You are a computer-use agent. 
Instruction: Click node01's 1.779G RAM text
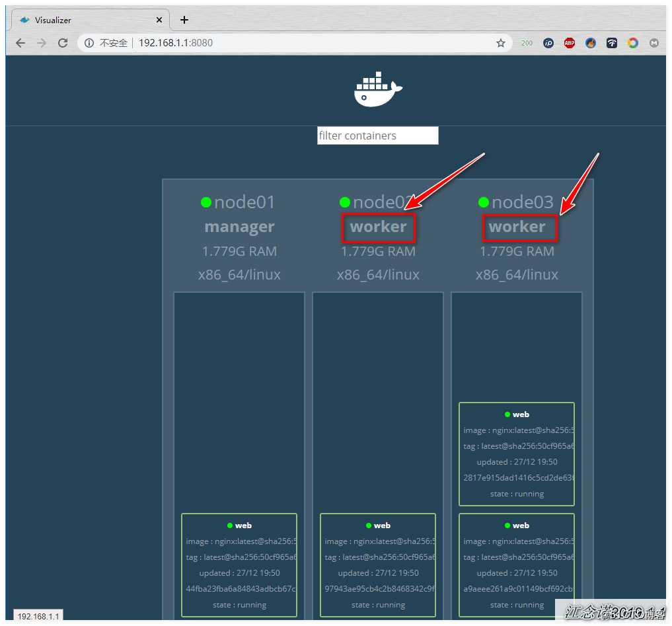239,251
